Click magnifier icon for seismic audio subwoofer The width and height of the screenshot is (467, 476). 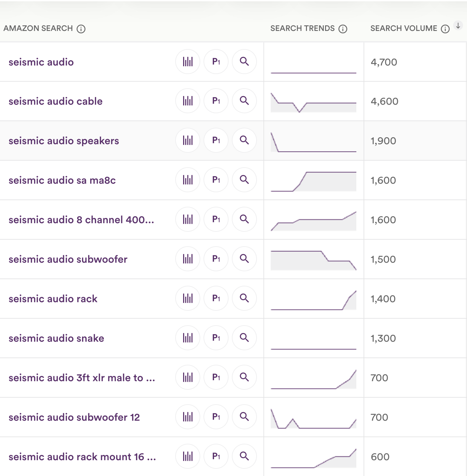click(244, 259)
